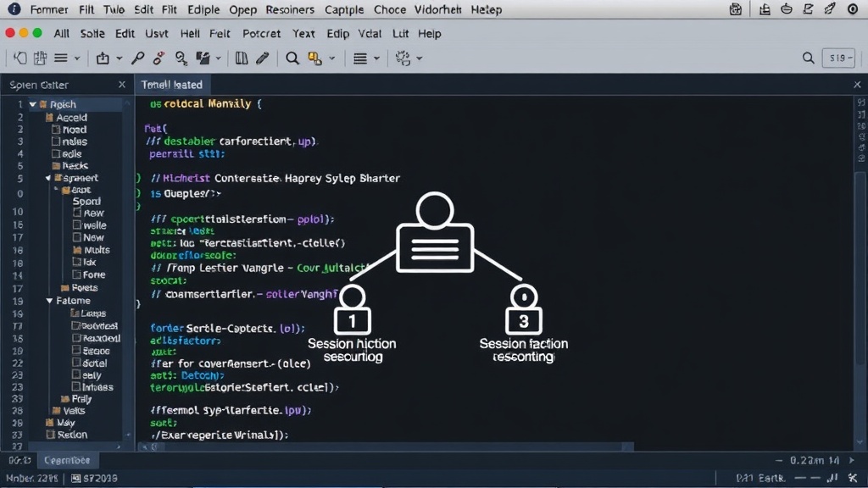Screen dimensions: 868x488
Task: Close the editor panel with right X
Action: point(857,85)
